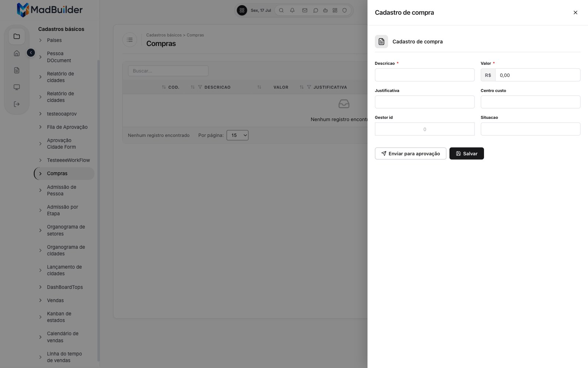This screenshot has width=588, height=368.
Task: Expand the testeooaprov chevron
Action: click(40, 114)
